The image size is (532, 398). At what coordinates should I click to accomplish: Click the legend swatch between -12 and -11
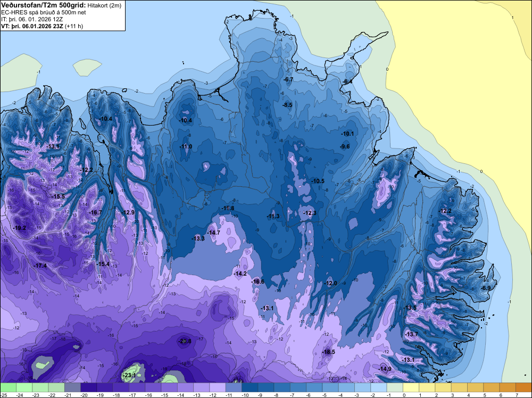(217, 387)
